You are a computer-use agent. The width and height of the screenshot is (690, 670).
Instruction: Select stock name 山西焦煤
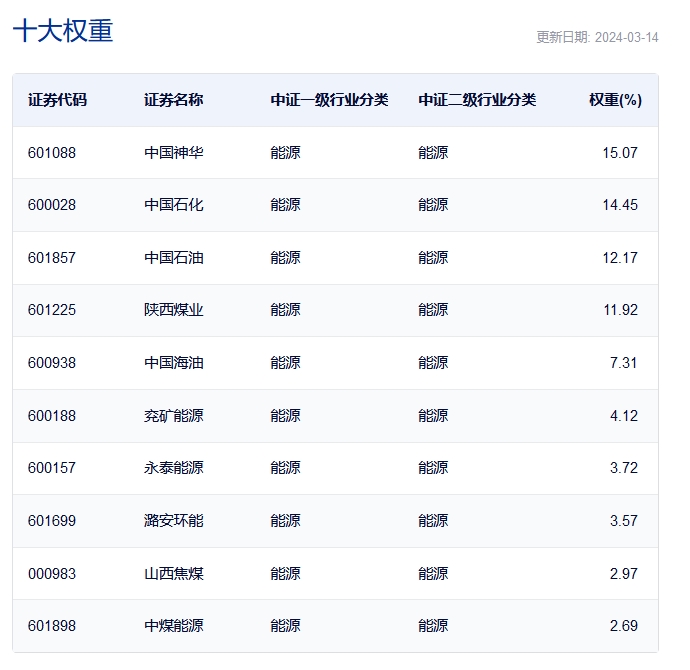pos(174,573)
